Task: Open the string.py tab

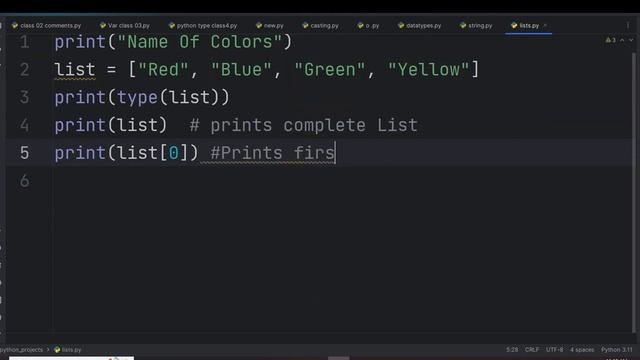Action: coord(476,25)
